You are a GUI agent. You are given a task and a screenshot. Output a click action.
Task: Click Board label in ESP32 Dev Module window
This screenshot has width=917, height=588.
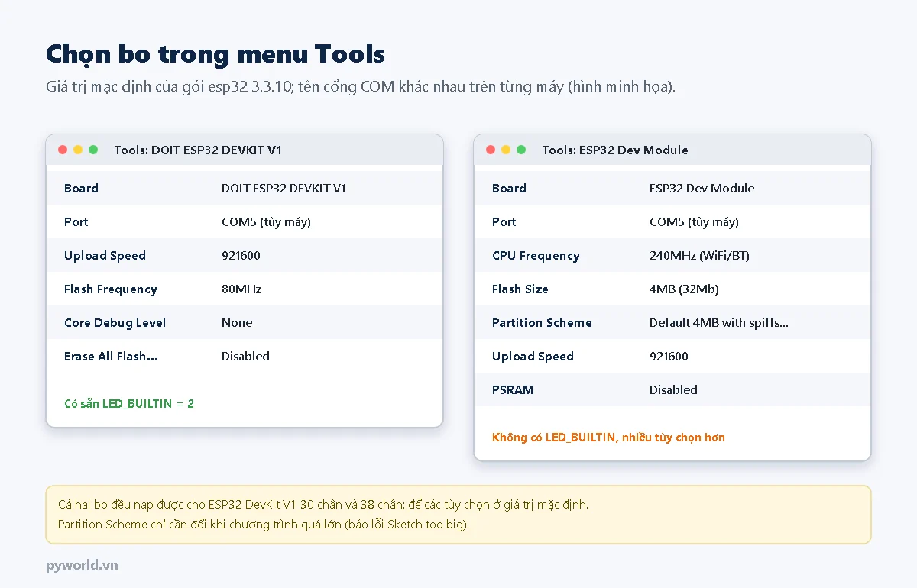click(509, 189)
